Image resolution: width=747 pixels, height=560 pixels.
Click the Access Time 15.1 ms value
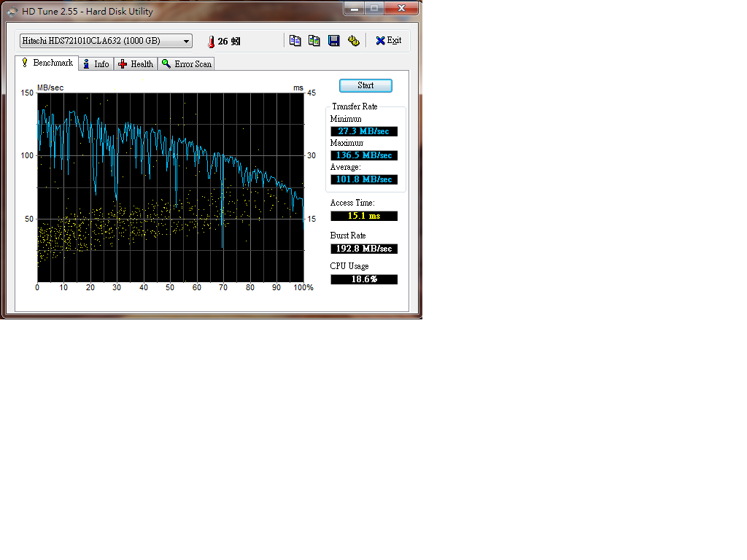(364, 216)
